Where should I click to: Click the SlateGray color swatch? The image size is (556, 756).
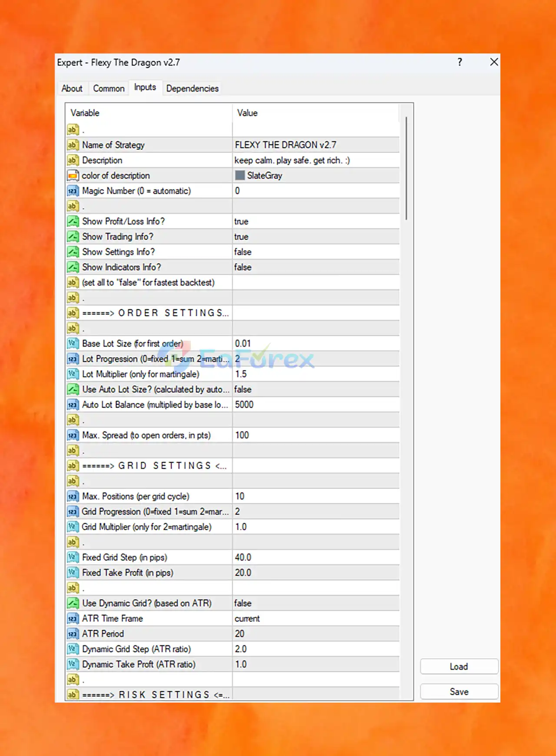pyautogui.click(x=240, y=175)
